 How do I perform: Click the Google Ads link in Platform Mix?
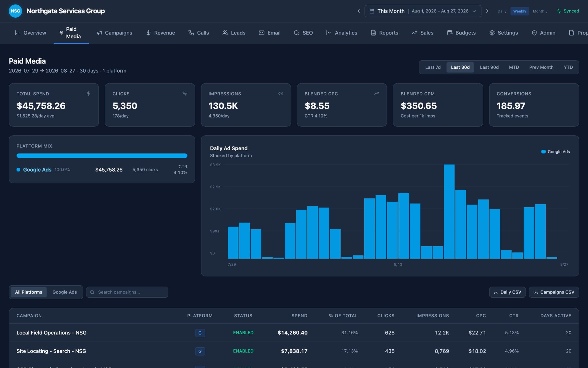tap(37, 170)
